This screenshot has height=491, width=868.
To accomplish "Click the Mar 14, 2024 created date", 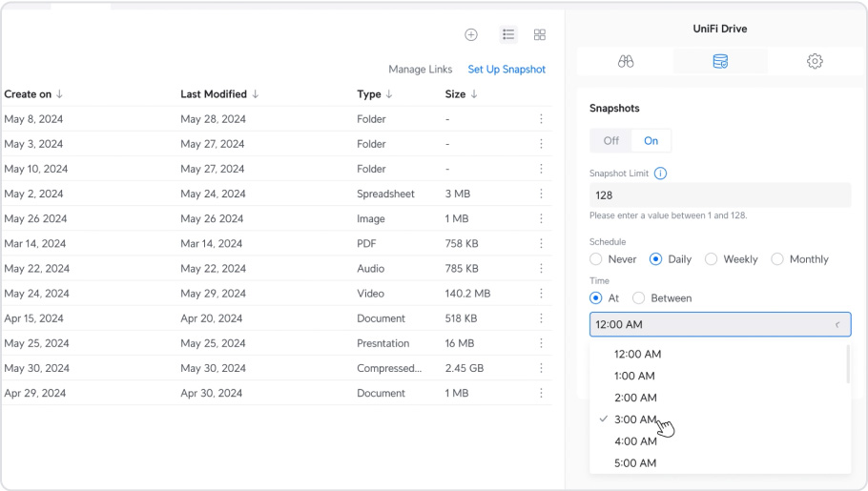I will (35, 243).
